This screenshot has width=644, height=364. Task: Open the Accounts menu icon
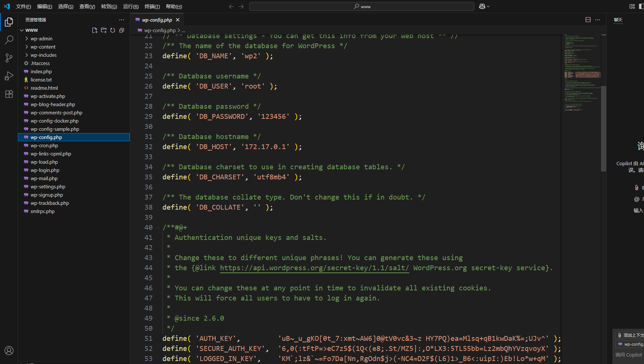click(9, 351)
